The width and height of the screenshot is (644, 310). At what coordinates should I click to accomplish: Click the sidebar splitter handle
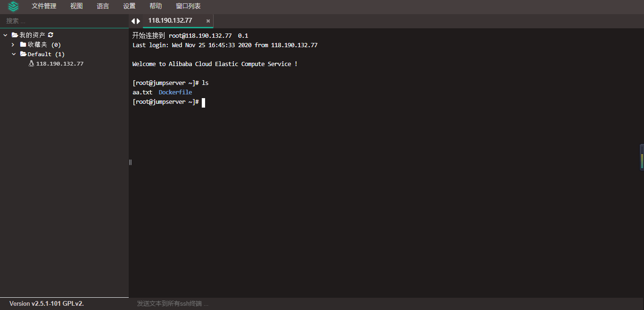click(130, 162)
